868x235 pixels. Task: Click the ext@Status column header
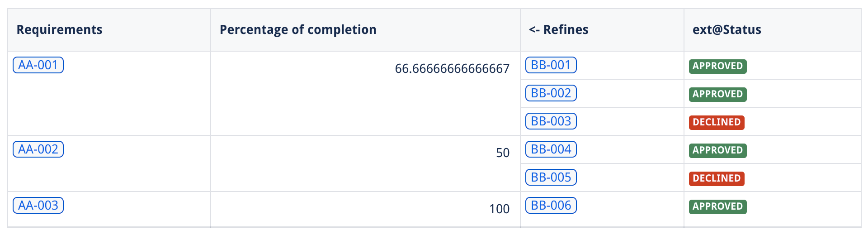[x=726, y=30]
